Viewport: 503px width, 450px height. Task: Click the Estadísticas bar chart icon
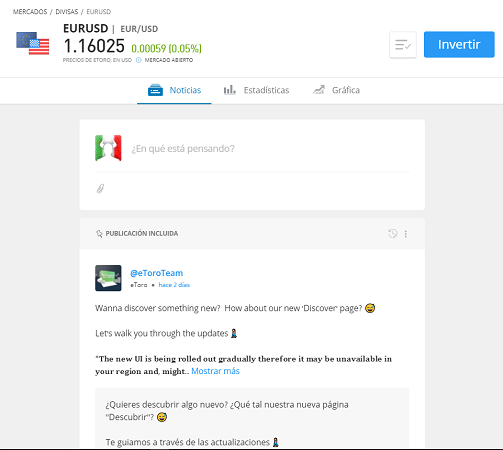coord(229,90)
